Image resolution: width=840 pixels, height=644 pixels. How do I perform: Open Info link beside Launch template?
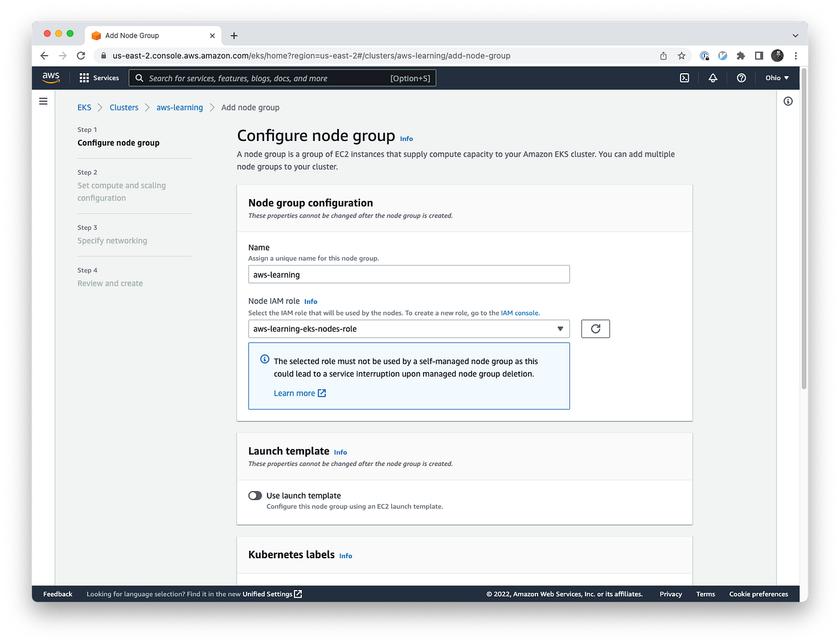(x=341, y=452)
